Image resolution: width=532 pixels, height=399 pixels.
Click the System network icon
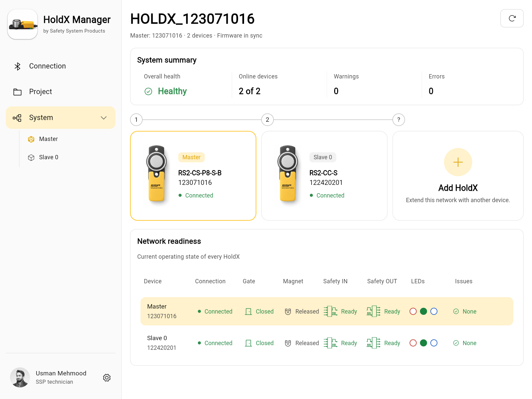pyautogui.click(x=17, y=118)
